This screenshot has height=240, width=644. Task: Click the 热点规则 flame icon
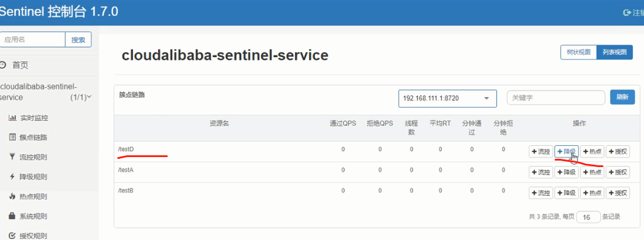click(12, 196)
